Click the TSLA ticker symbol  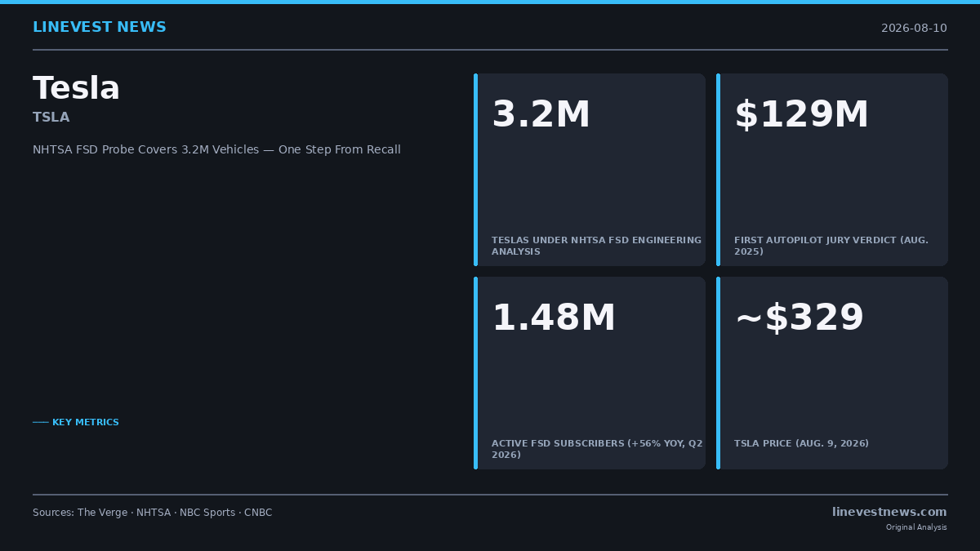[51, 118]
